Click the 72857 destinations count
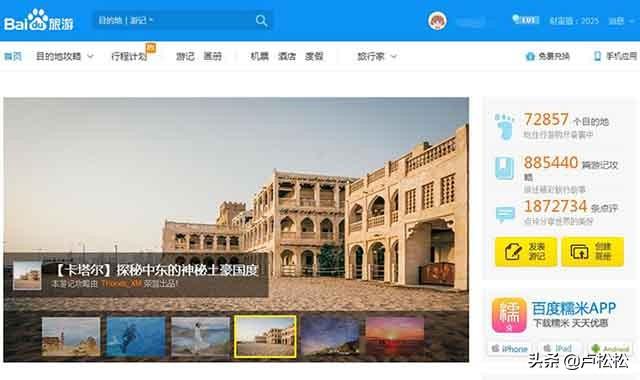This screenshot has height=380, width=640. click(x=546, y=120)
